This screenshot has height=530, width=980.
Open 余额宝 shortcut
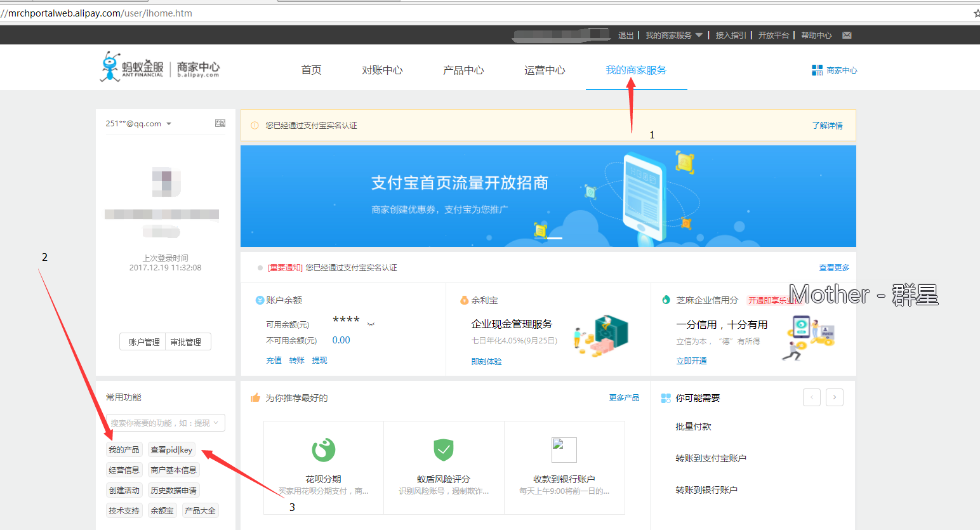click(162, 511)
